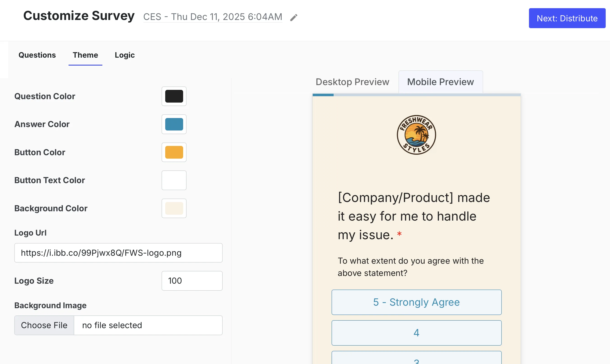Click the survey date 'CES - Thu Dec 11, 2025 6:04AM'
This screenshot has height=364, width=610.
tap(212, 17)
